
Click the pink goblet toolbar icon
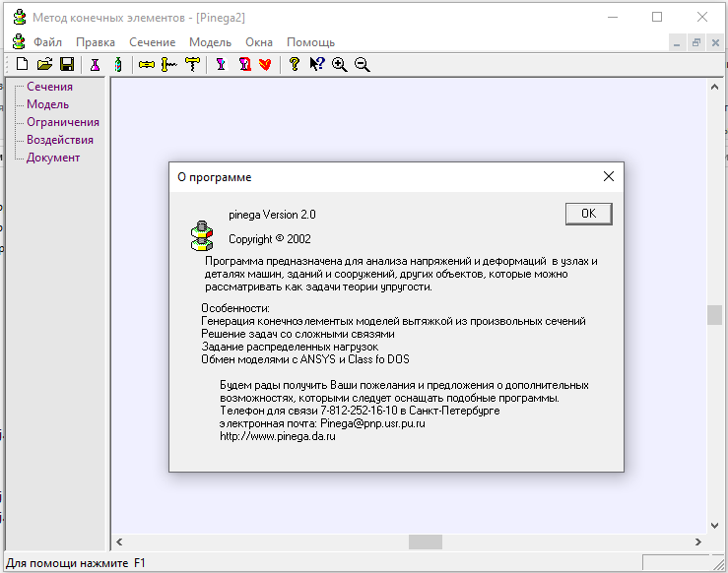(221, 64)
